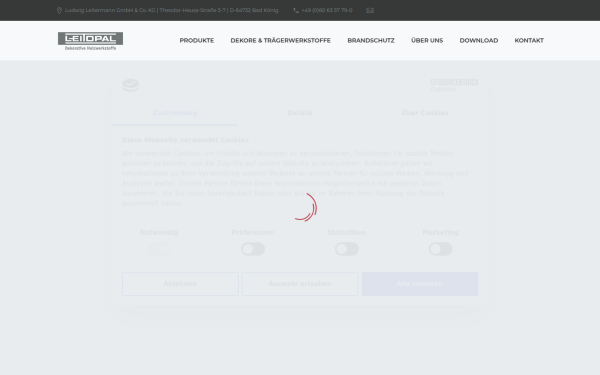
Task: Click the Ablehnen button
Action: click(180, 284)
